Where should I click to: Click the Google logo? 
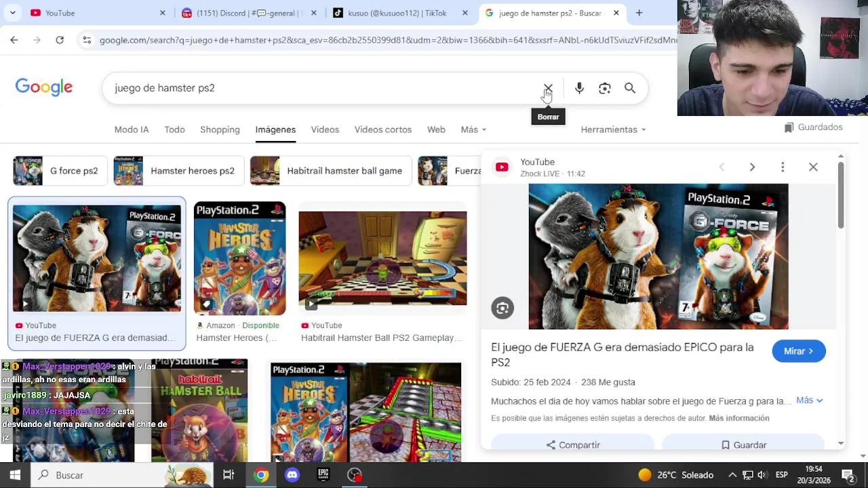point(44,87)
